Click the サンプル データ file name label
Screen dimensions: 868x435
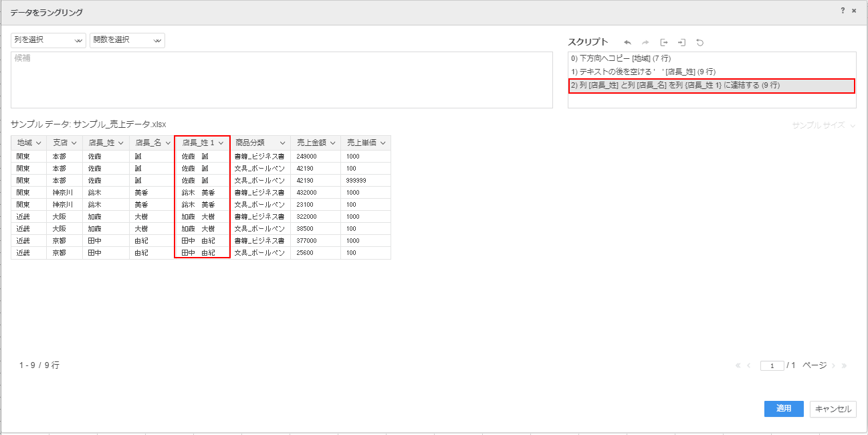[x=88, y=124]
